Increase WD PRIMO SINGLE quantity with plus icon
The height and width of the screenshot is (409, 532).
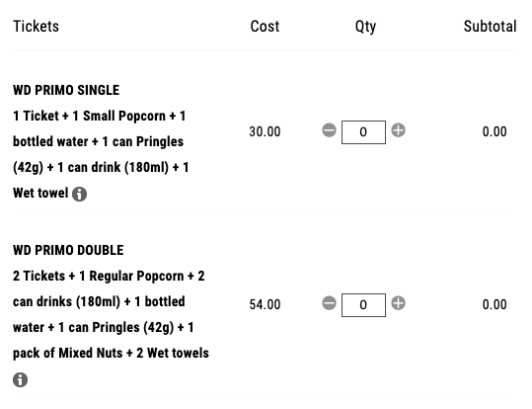coord(399,130)
